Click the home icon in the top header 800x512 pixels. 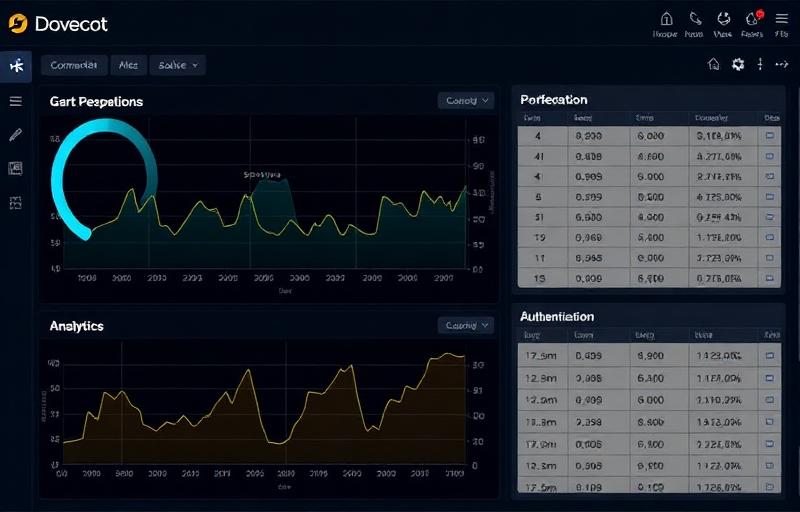pyautogui.click(x=667, y=18)
